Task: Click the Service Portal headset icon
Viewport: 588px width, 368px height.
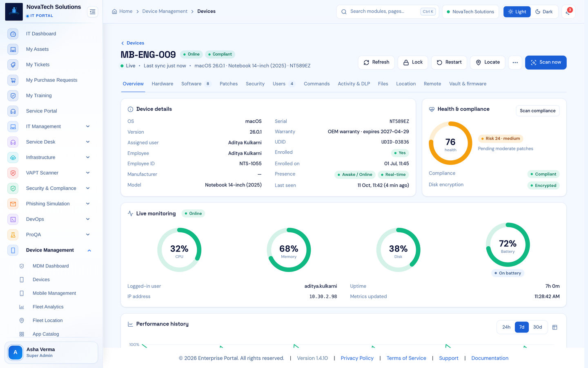Action: point(13,111)
